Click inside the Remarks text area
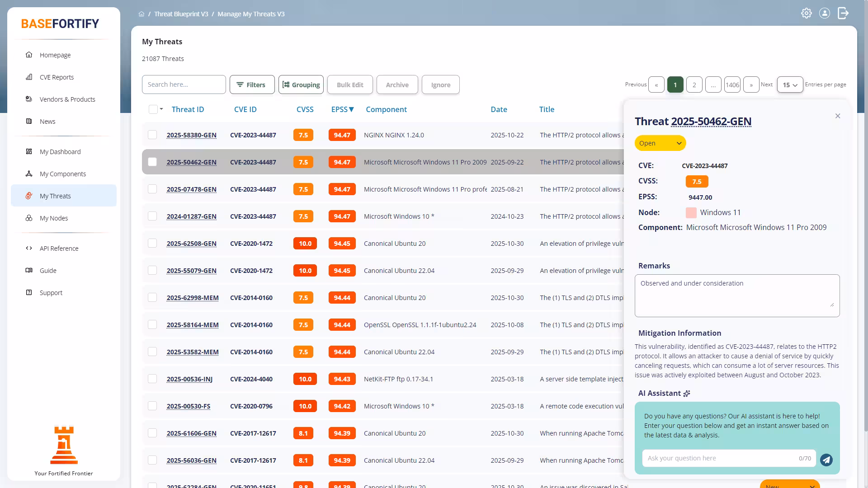This screenshot has height=488, width=868. 736,295
